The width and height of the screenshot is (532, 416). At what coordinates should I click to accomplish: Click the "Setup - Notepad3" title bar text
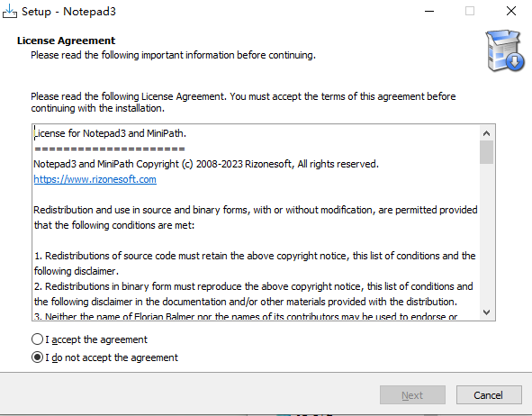pos(68,11)
